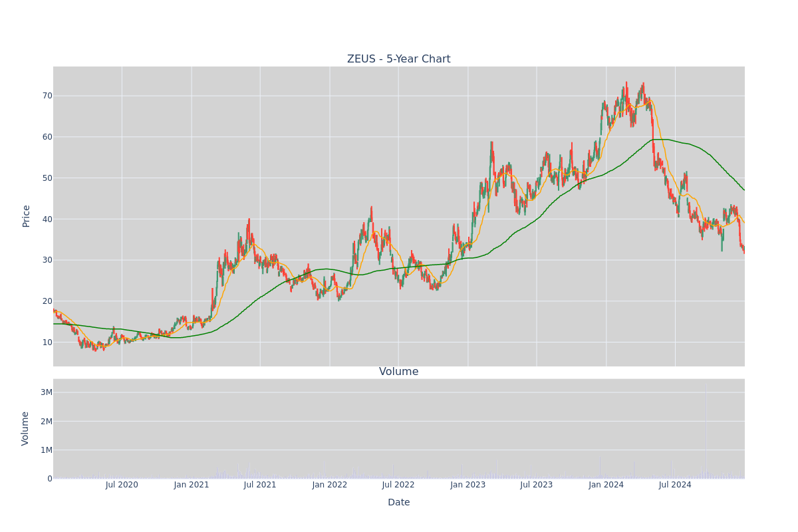
Task: Click the 'Jan 2023' date tick label
Action: (x=468, y=485)
